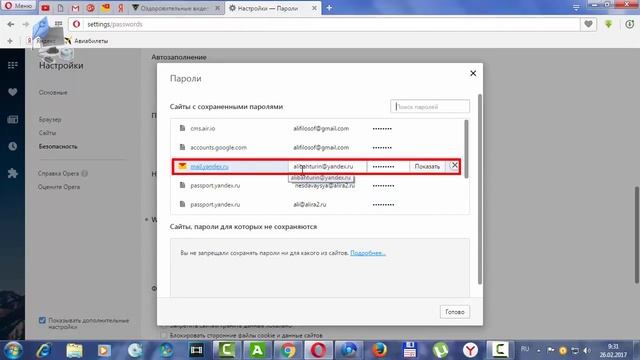The height and width of the screenshot is (360, 640).
Task: Open Windows Explorer folder in taskbar
Action: tap(74, 350)
